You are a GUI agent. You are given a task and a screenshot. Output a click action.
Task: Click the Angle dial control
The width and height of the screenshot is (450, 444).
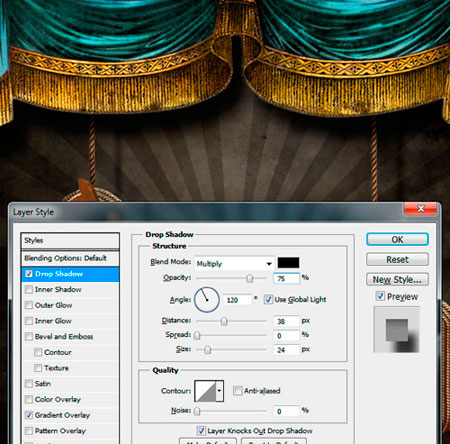(207, 300)
